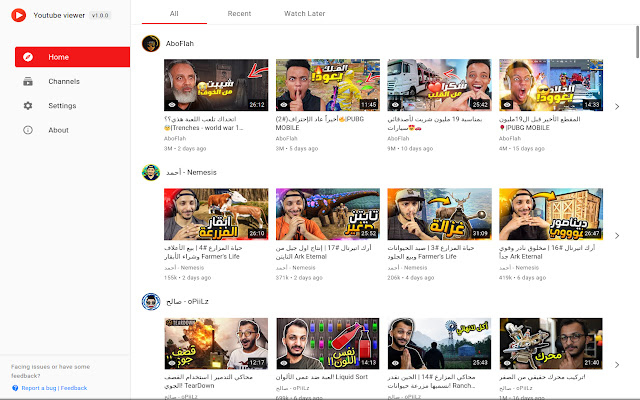Viewport: 640px width, 400px height.
Task: Play the Ranch farm 25:48 thumbnail
Action: click(440, 343)
